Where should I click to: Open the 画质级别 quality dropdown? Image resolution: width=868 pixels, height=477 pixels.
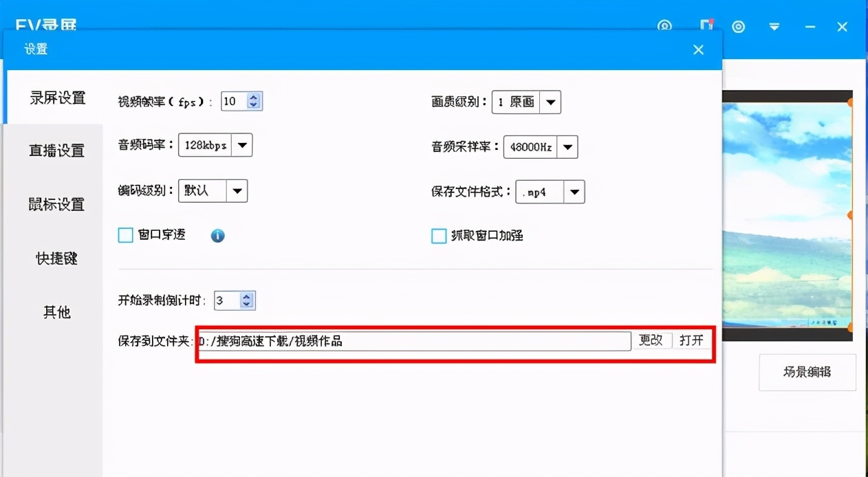point(550,102)
